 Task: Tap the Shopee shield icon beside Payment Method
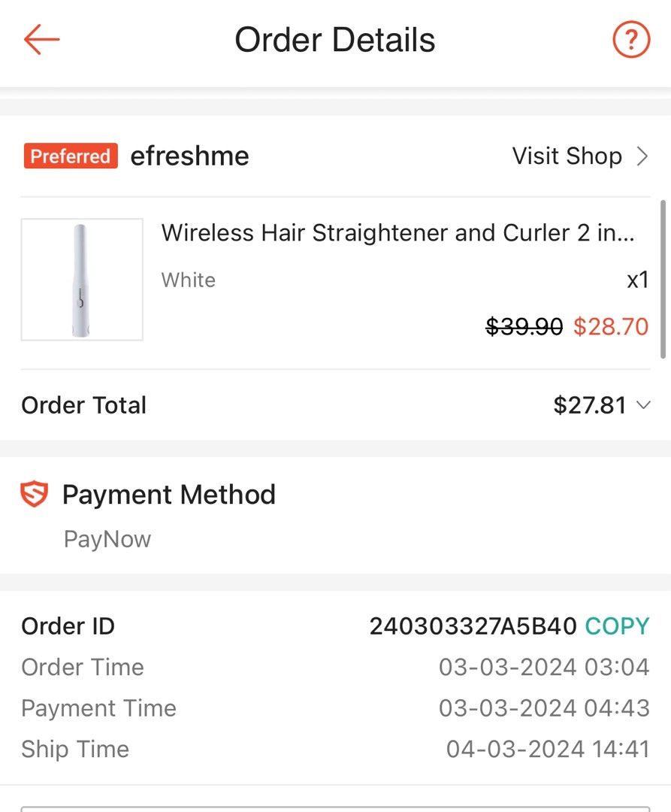[x=35, y=495]
